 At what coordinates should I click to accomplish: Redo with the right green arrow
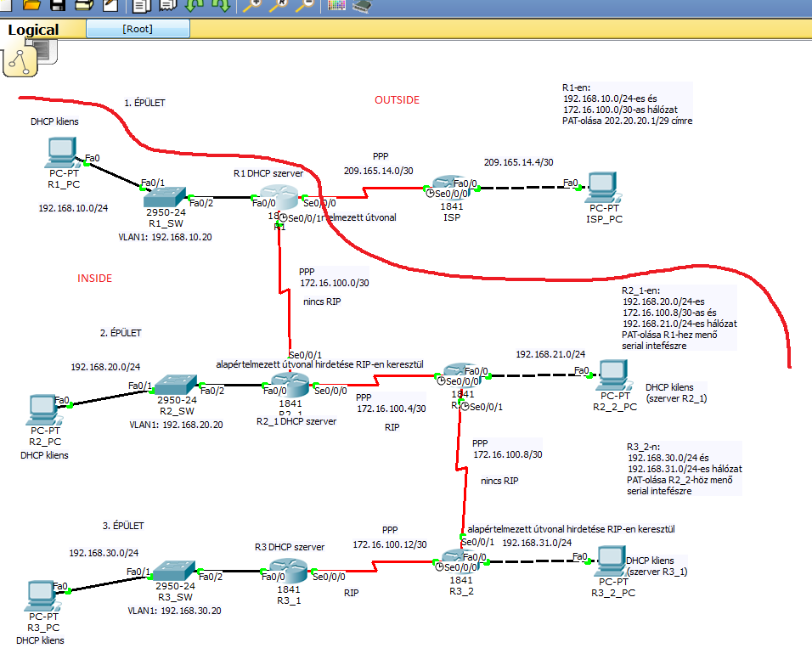coord(221,6)
